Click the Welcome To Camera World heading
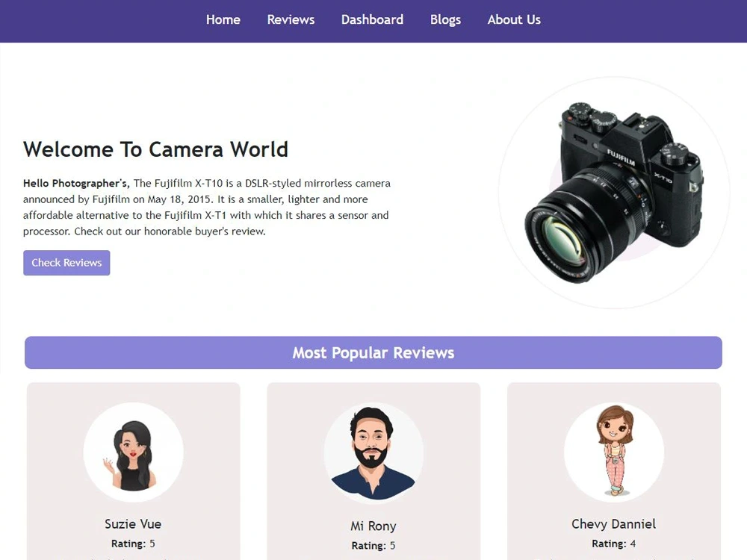 pos(156,149)
